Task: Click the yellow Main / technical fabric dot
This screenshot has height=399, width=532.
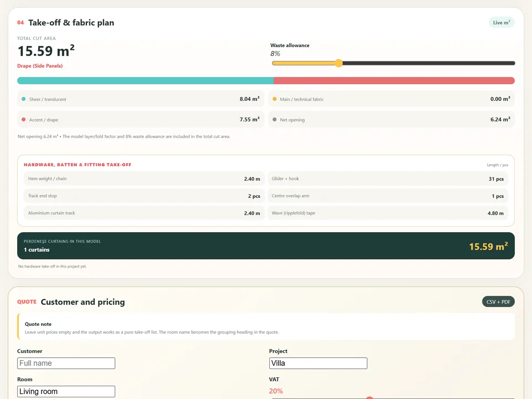Action: pyautogui.click(x=274, y=99)
